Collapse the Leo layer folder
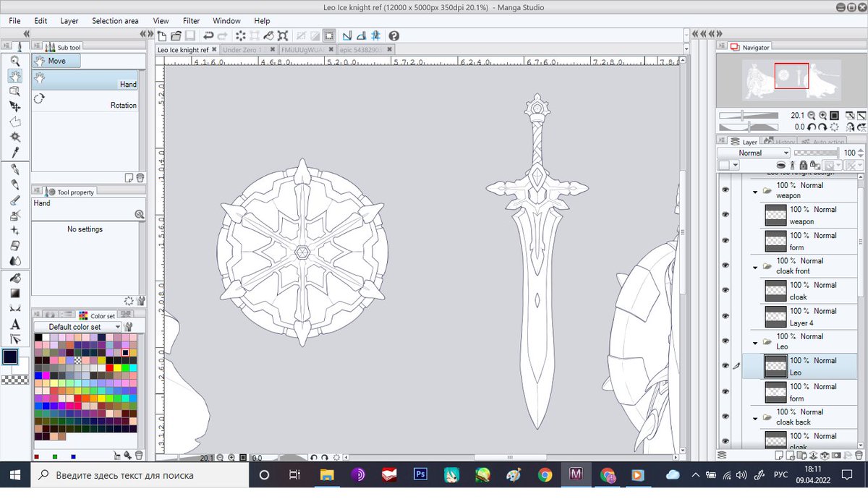The width and height of the screenshot is (868, 499). pyautogui.click(x=755, y=343)
